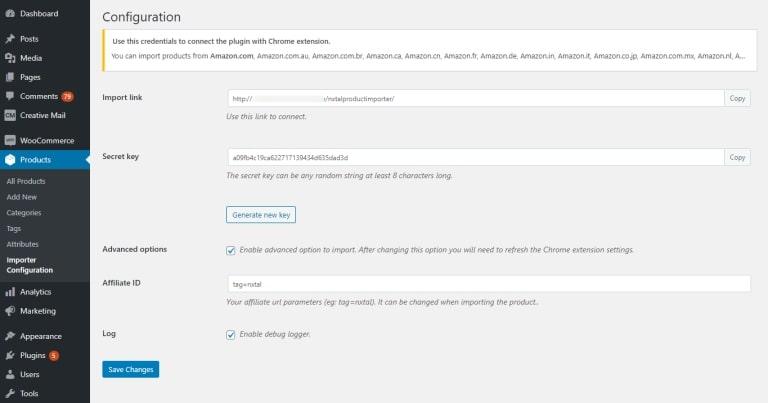Image resolution: width=768 pixels, height=403 pixels.
Task: Click the Appearance paintbrush icon
Action: 10,336
